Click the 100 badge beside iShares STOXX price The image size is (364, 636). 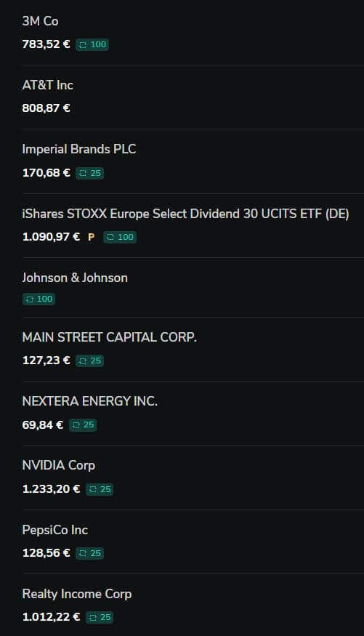[120, 237]
